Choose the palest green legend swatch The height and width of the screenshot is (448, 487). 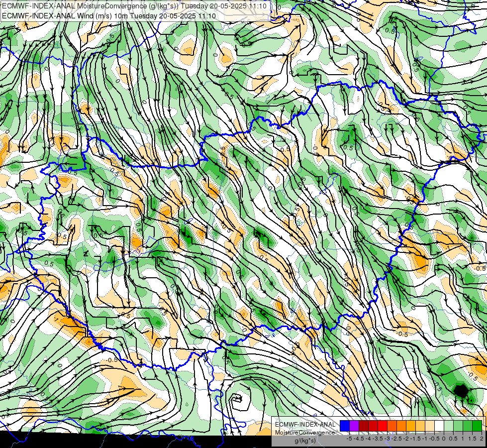(x=449, y=426)
